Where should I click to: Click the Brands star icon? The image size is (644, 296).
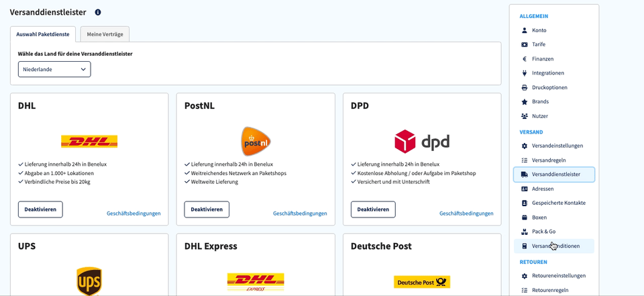pos(524,101)
